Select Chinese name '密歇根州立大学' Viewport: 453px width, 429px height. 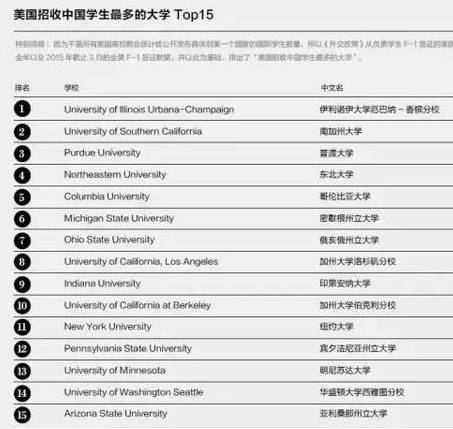tap(350, 218)
